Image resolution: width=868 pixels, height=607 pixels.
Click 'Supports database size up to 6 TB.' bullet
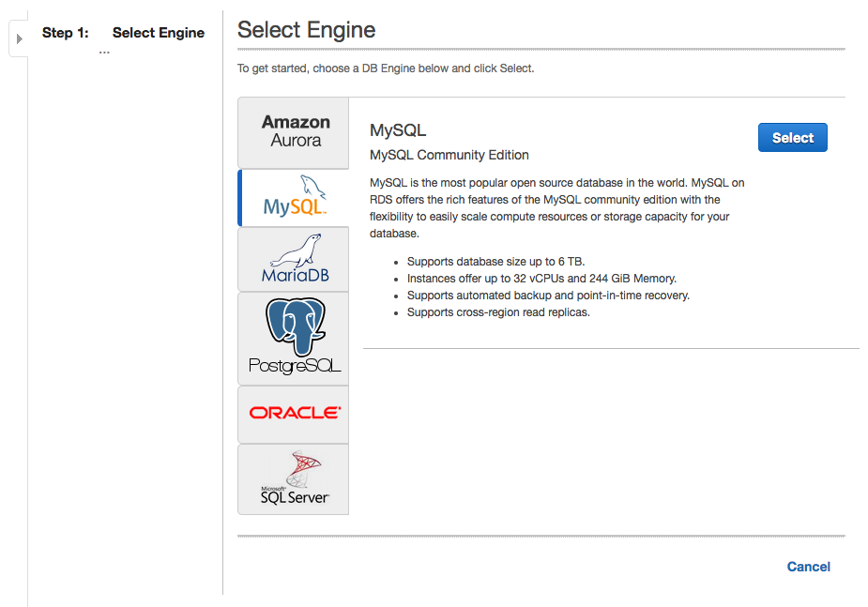coord(495,262)
